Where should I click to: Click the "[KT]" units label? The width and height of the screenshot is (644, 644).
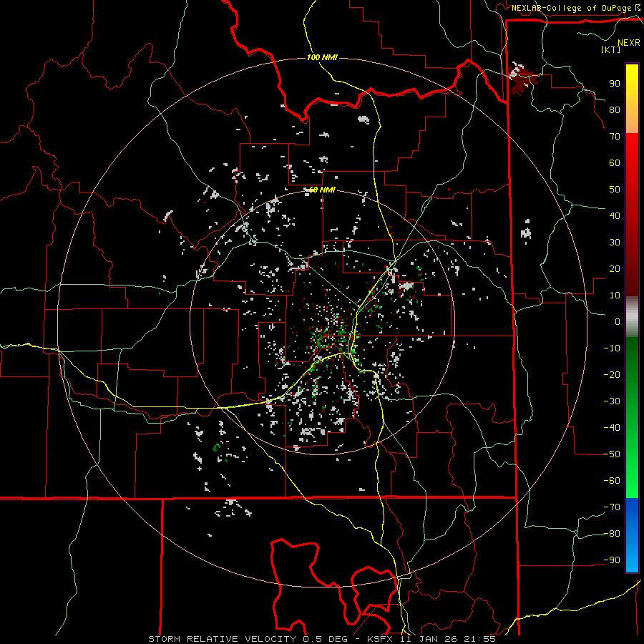click(610, 49)
